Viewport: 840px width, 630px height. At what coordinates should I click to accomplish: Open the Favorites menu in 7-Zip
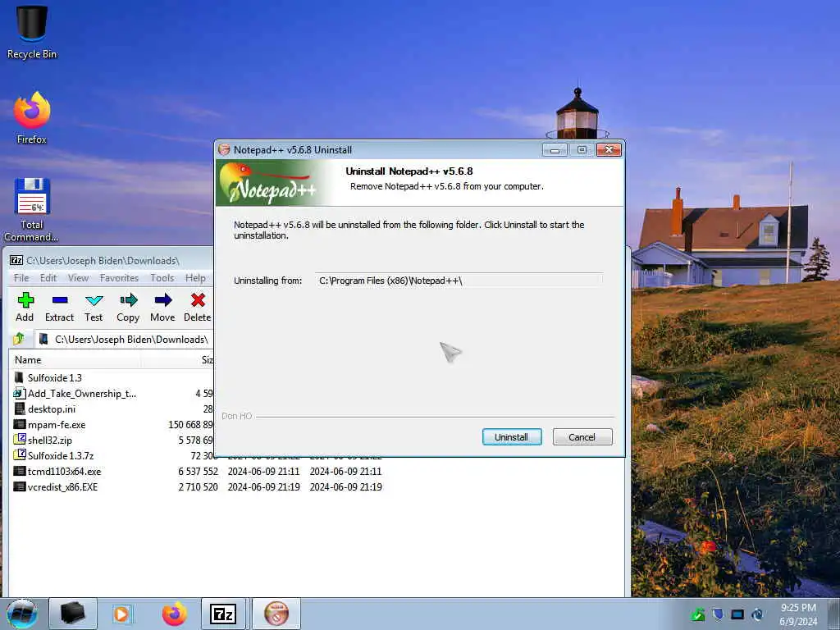click(119, 277)
